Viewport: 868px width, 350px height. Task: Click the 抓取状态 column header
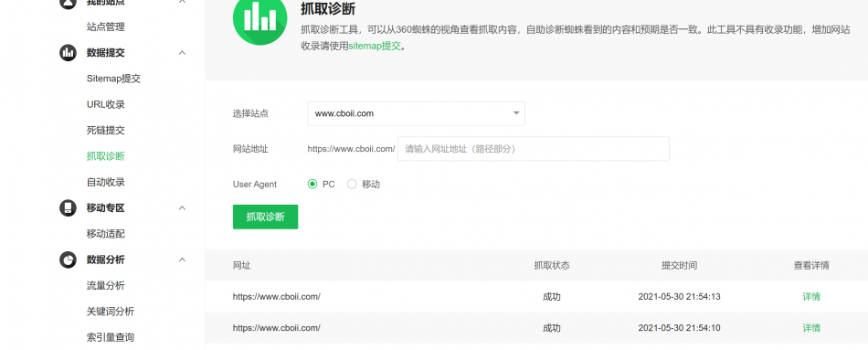552,265
